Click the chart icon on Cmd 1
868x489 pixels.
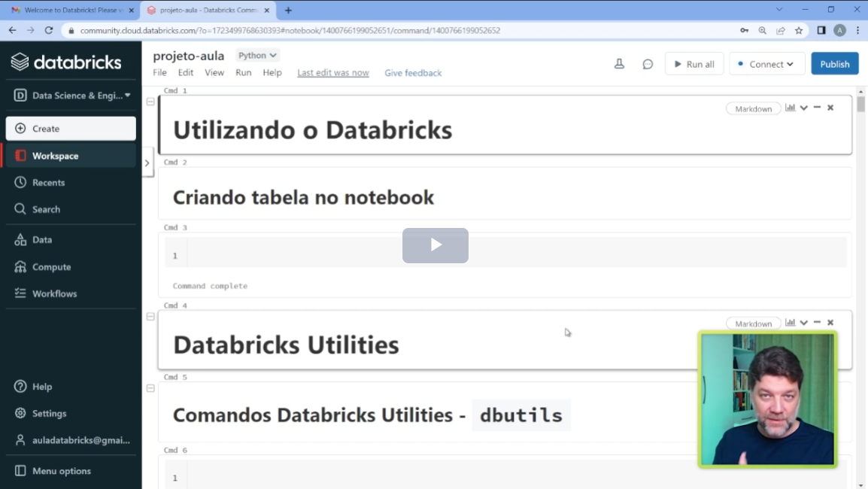coord(790,108)
